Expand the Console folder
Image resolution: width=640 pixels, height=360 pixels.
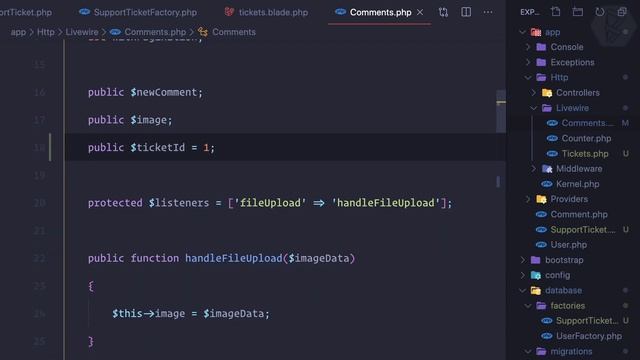coord(528,47)
